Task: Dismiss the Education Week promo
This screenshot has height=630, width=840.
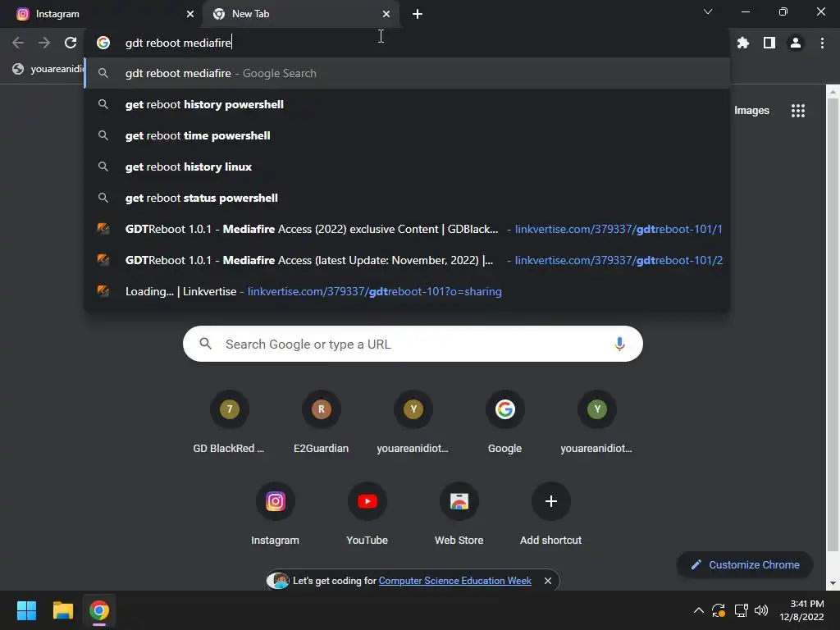Action: tap(547, 581)
